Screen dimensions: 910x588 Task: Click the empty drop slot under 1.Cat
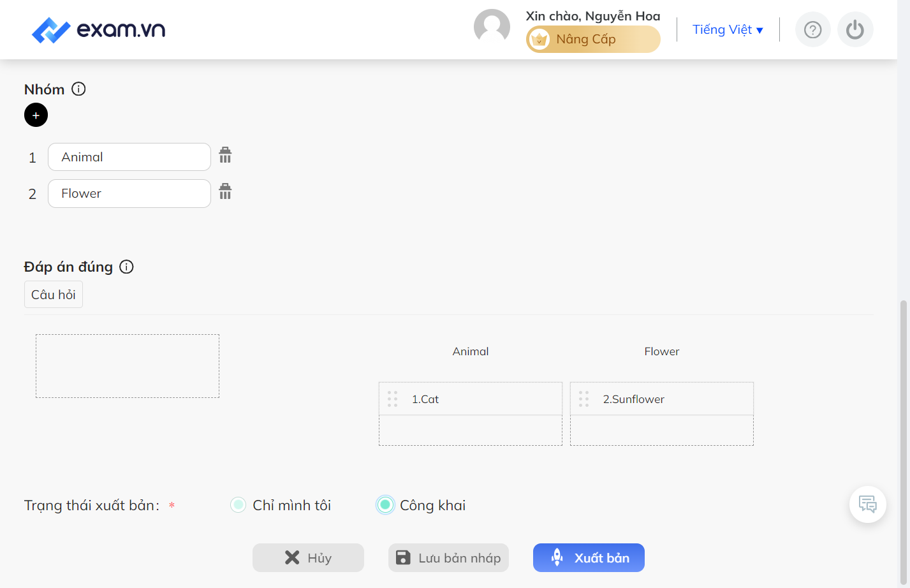[471, 430]
